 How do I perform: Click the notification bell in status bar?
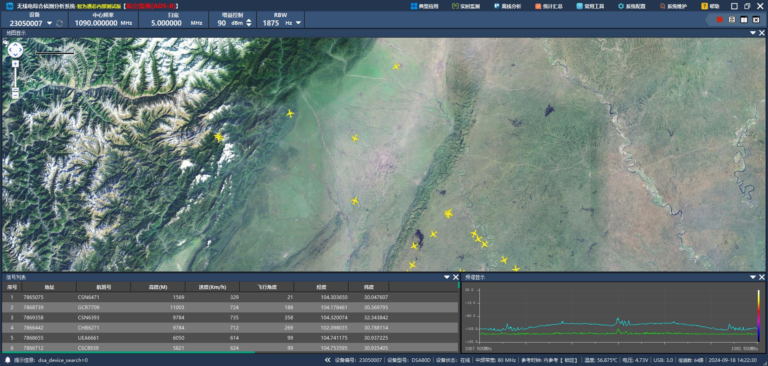coord(7,361)
